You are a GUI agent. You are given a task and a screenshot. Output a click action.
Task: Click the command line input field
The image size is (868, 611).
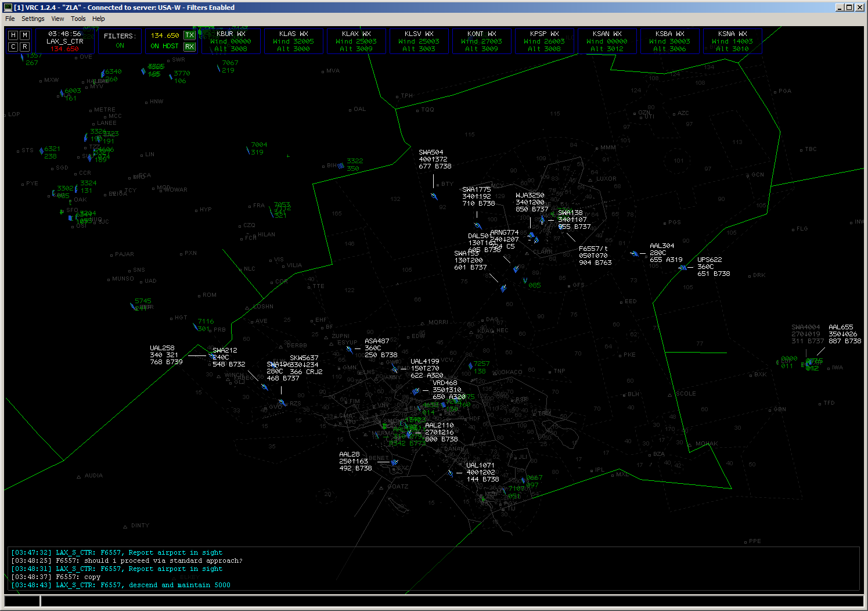pos(451,601)
